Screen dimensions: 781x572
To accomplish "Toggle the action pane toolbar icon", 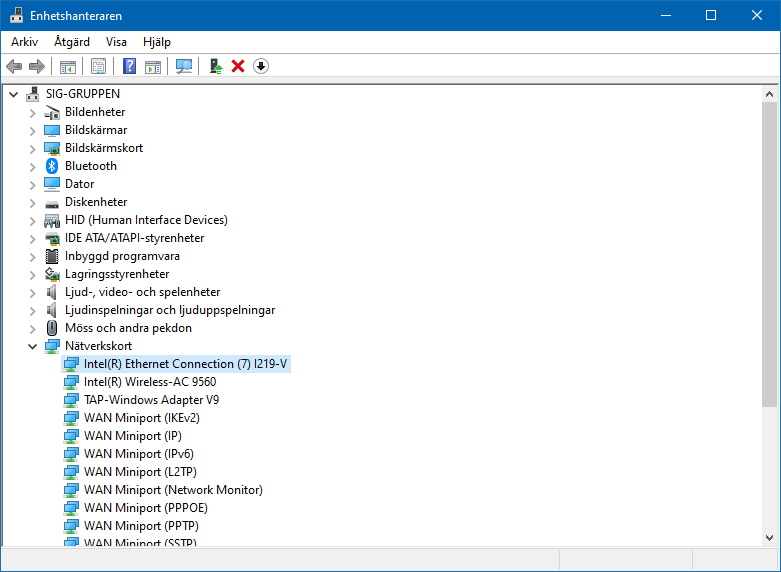I will (x=153, y=66).
